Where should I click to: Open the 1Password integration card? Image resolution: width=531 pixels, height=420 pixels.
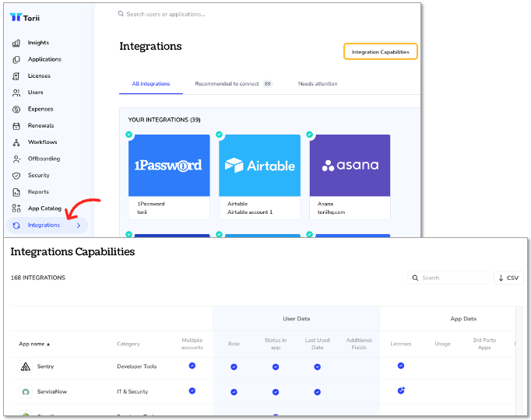169,177
